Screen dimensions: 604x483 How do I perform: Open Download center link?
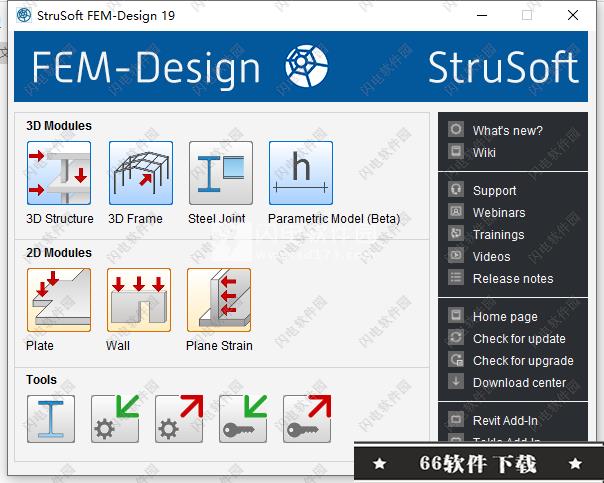click(519, 382)
